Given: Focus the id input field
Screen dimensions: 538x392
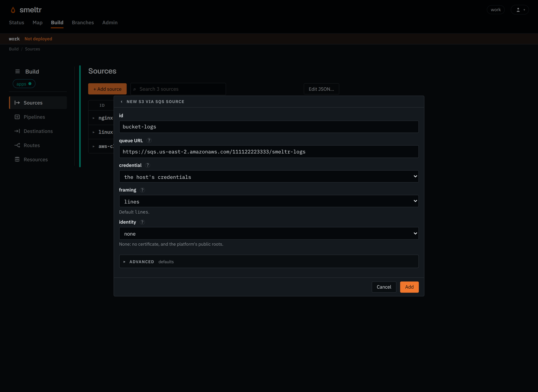Looking at the screenshot, I should point(269,127).
